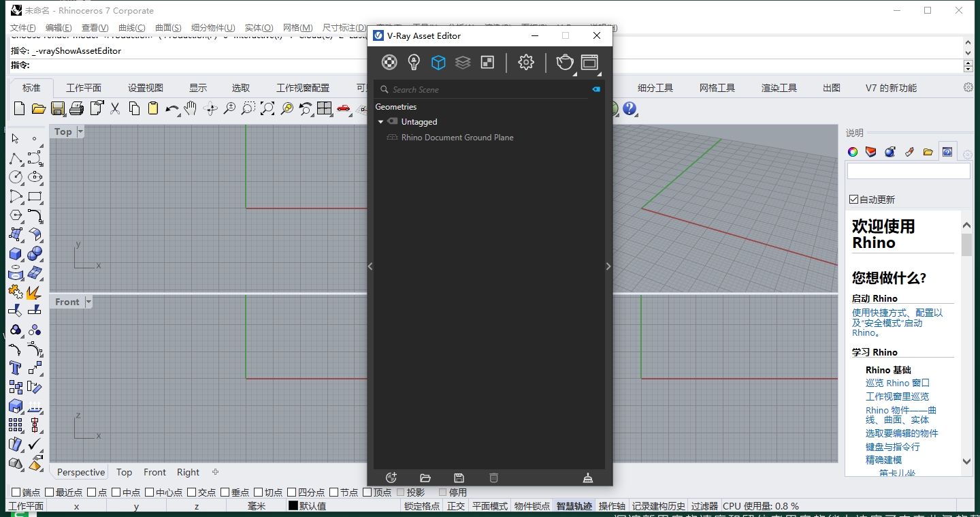The image size is (980, 517).
Task: Open the 实体(O) menu
Action: (259, 27)
